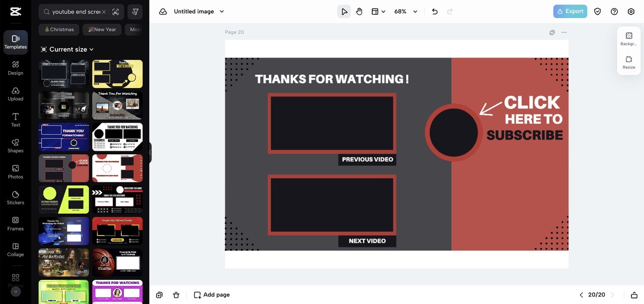This screenshot has width=644, height=304.
Task: Open the Collage sidebar panel
Action: tap(16, 250)
